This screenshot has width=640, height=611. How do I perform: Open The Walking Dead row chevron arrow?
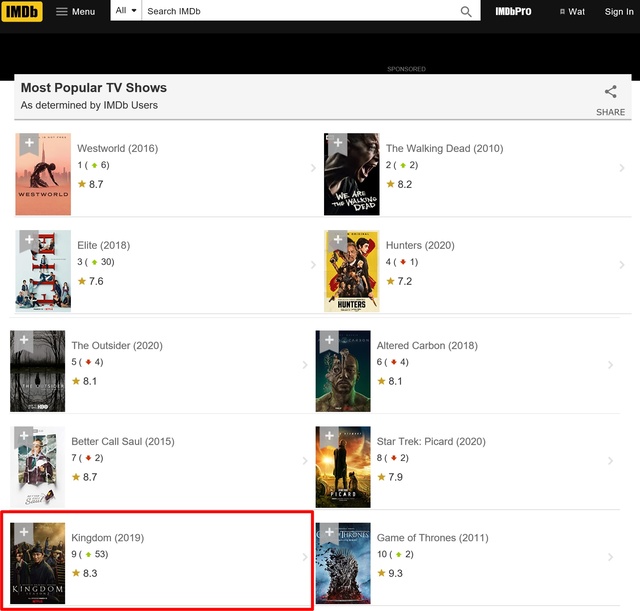[622, 168]
